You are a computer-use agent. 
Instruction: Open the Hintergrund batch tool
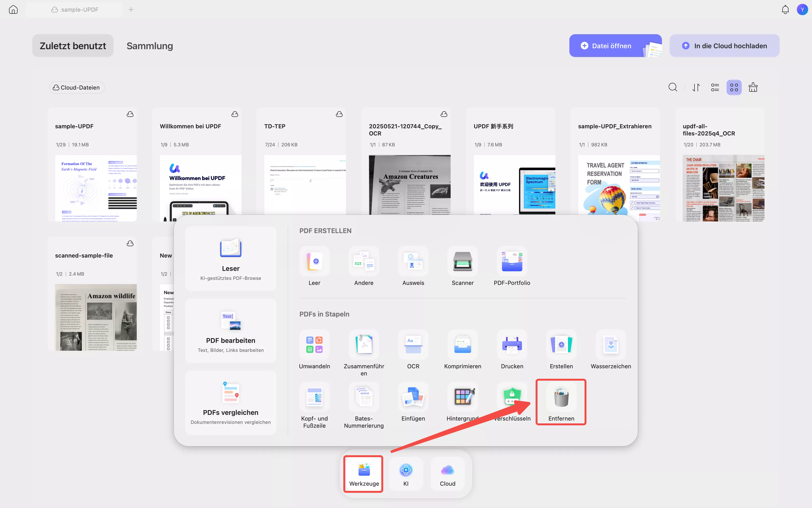click(462, 398)
